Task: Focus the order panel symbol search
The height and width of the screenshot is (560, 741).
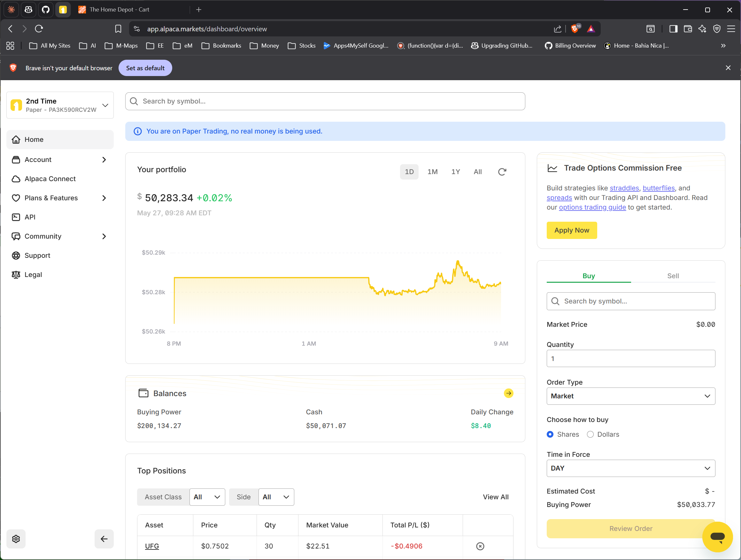Action: pyautogui.click(x=631, y=301)
